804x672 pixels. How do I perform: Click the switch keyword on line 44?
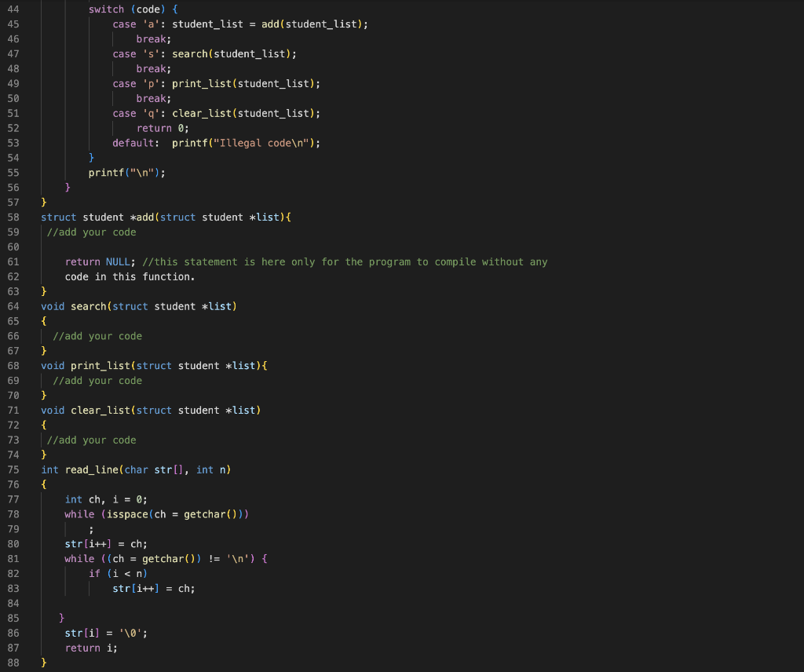(106, 9)
